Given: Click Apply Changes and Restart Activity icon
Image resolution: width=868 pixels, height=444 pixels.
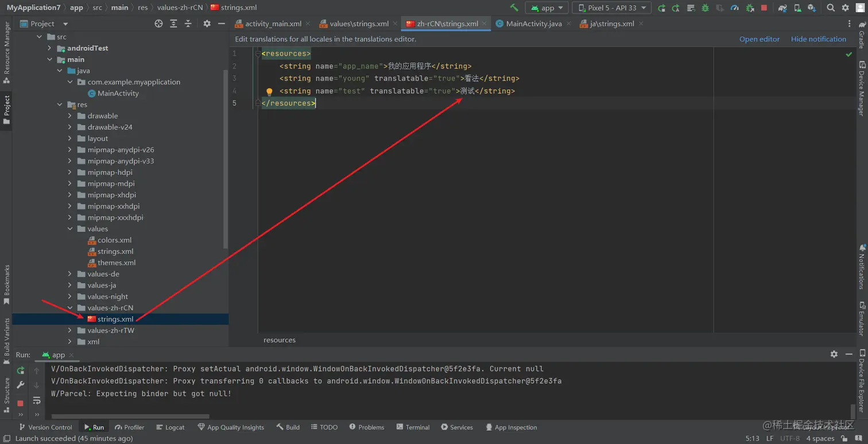Looking at the screenshot, I should click(676, 7).
